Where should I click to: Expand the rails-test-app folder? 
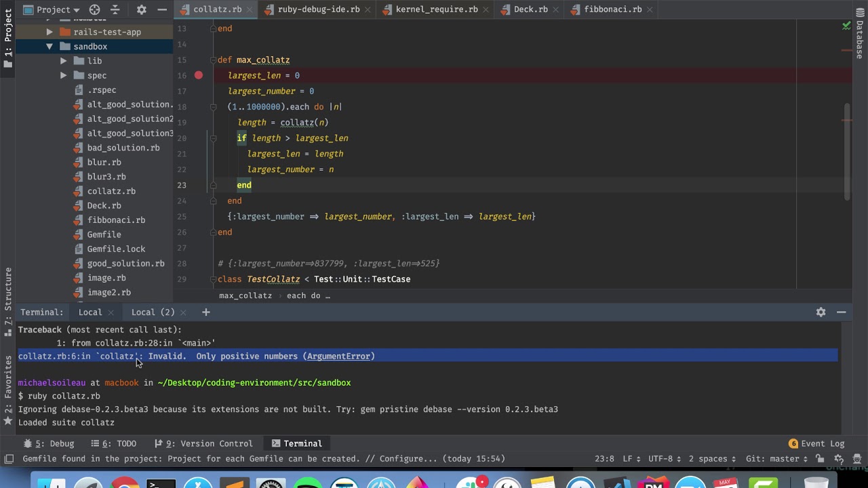pyautogui.click(x=50, y=32)
